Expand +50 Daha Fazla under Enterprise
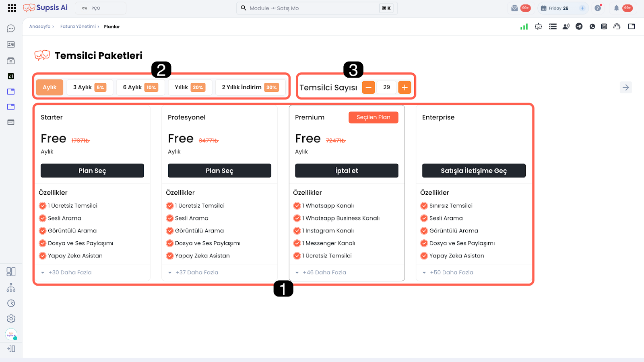This screenshot has width=644, height=362. coord(451,272)
